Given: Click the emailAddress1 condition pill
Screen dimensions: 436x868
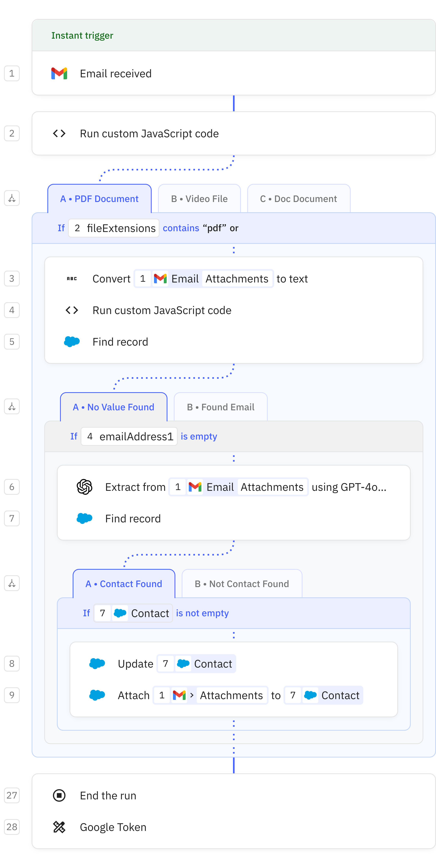Looking at the screenshot, I should pyautogui.click(x=129, y=436).
